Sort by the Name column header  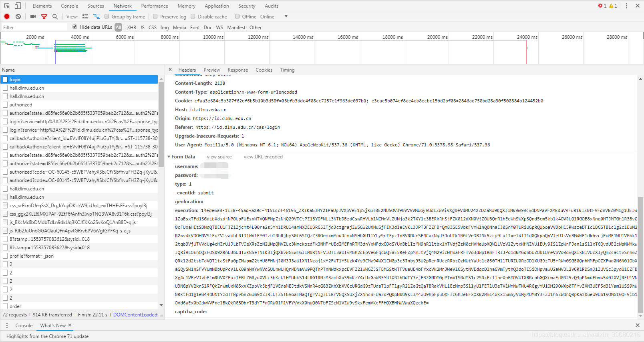coord(82,70)
